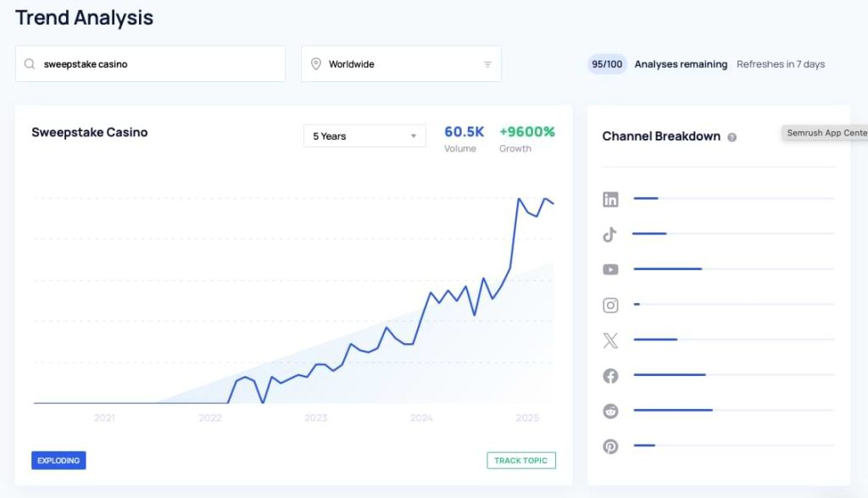The width and height of the screenshot is (868, 498).
Task: Expand the Worldwide location selector
Action: click(x=487, y=63)
